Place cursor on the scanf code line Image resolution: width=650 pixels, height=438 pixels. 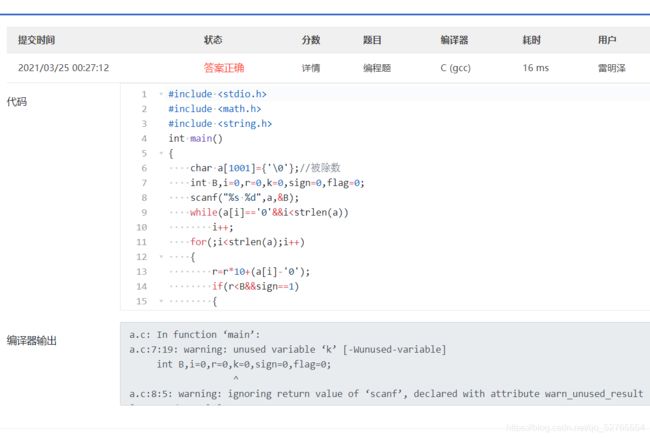coord(244,198)
